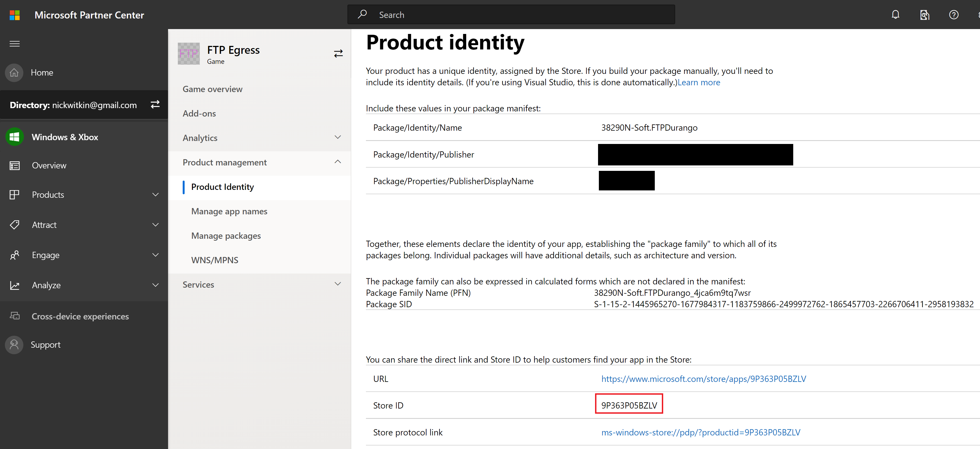Collapse the Product management chevron
Image resolution: width=980 pixels, height=449 pixels.
pyautogui.click(x=337, y=162)
